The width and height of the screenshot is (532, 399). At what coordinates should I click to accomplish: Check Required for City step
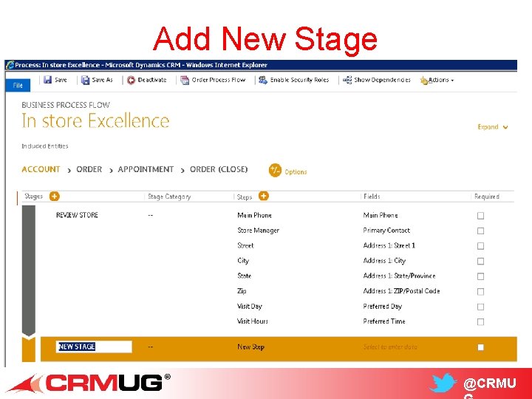480,262
